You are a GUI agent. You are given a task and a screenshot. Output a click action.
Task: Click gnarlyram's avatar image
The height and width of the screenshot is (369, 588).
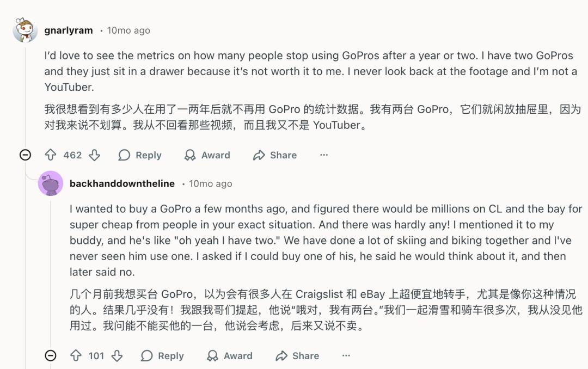click(25, 30)
